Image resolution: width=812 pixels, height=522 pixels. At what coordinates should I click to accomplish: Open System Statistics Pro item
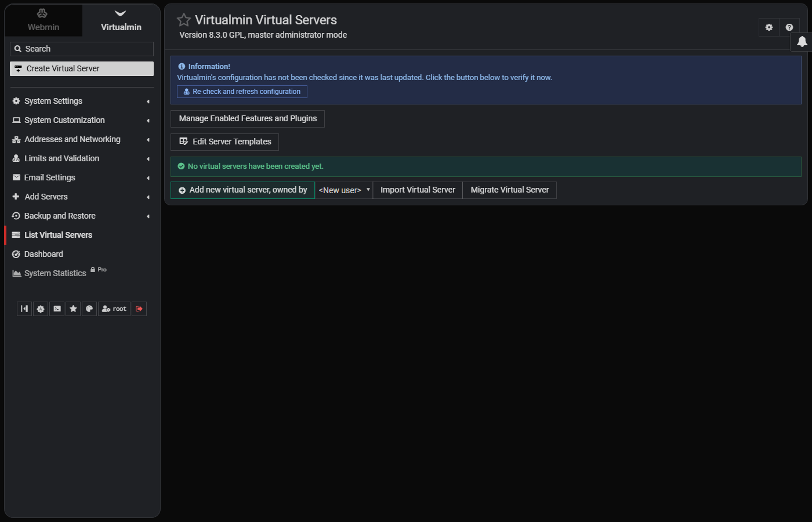tap(82, 273)
